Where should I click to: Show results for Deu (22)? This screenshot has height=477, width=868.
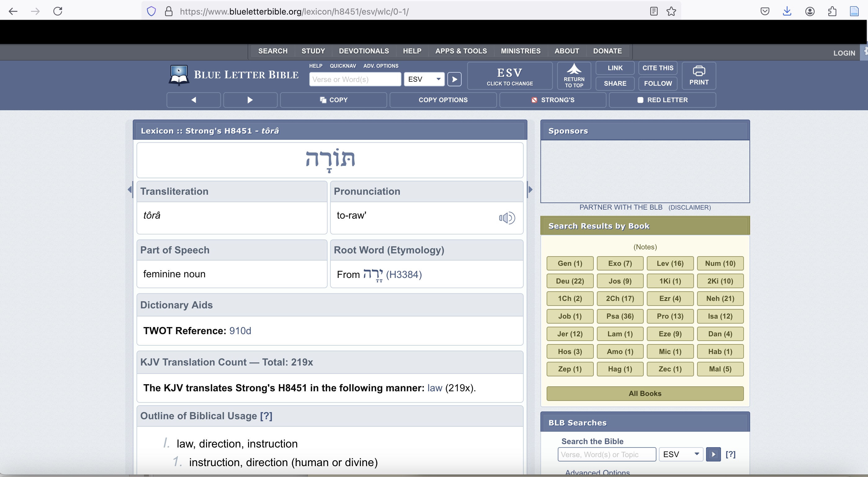click(570, 281)
